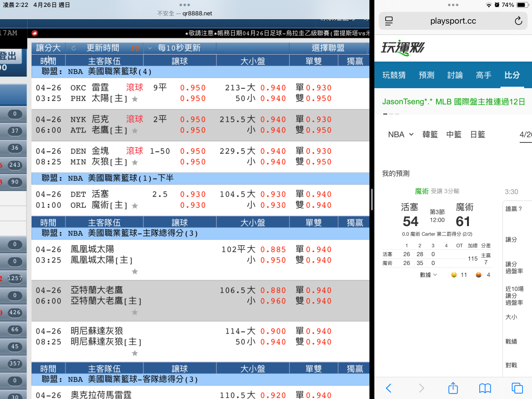Image resolution: width=532 pixels, height=399 pixels.
Task: Click the 選擇聯盟 button
Action: [x=328, y=48]
